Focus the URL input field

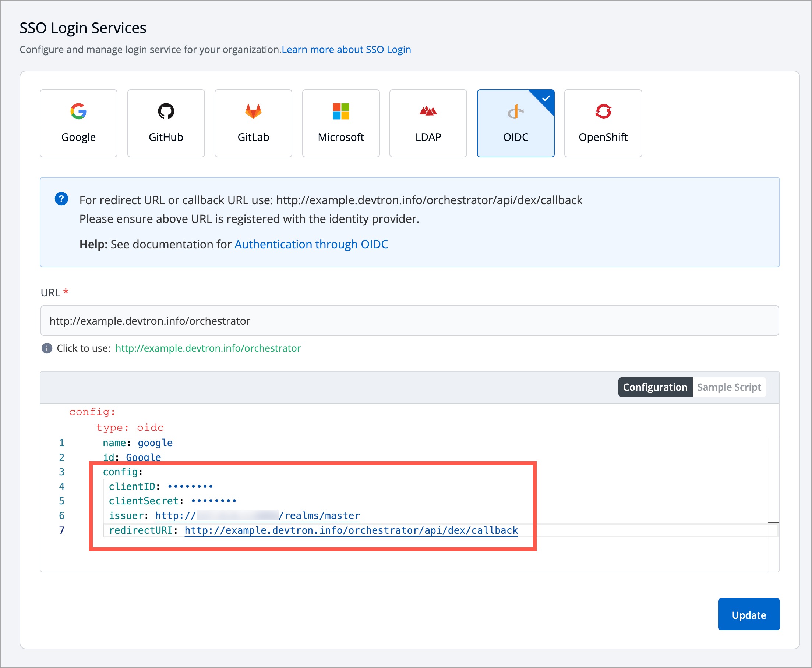(x=409, y=321)
